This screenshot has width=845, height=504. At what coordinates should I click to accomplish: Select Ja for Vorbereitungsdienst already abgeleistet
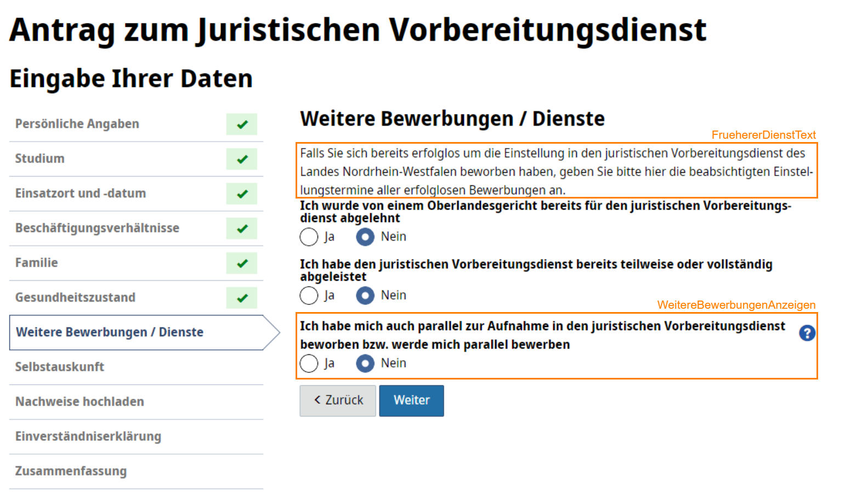(x=309, y=296)
